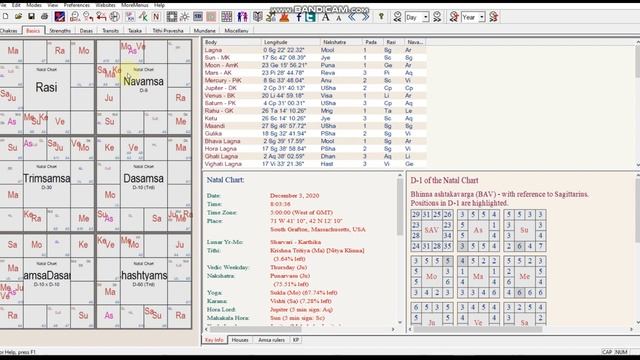The height and width of the screenshot is (360, 640).
Task: Increase font size with large A icon
Action: click(325, 17)
